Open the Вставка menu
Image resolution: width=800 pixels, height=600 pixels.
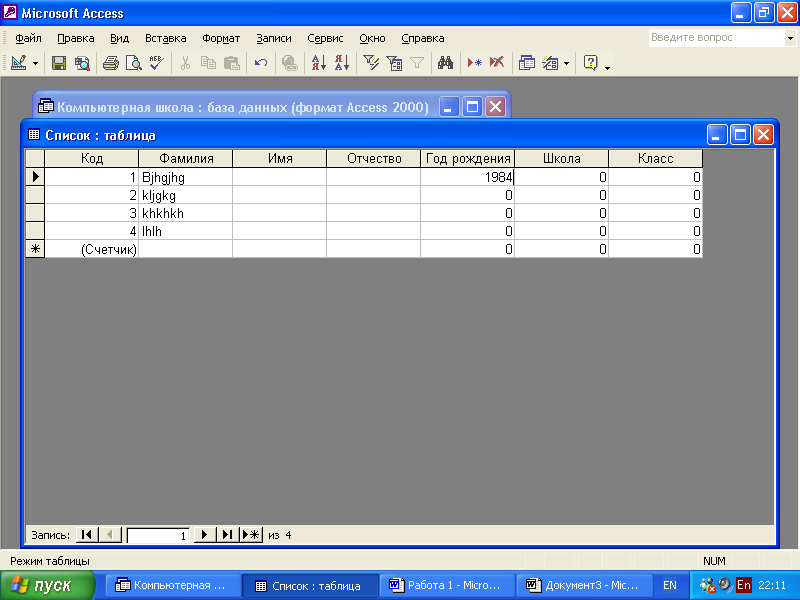click(165, 38)
